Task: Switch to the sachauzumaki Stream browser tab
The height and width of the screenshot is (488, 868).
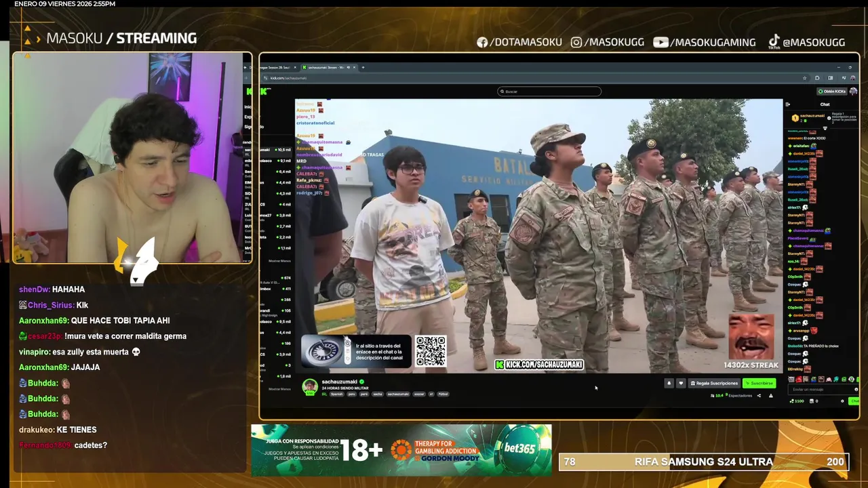Action: coord(329,67)
